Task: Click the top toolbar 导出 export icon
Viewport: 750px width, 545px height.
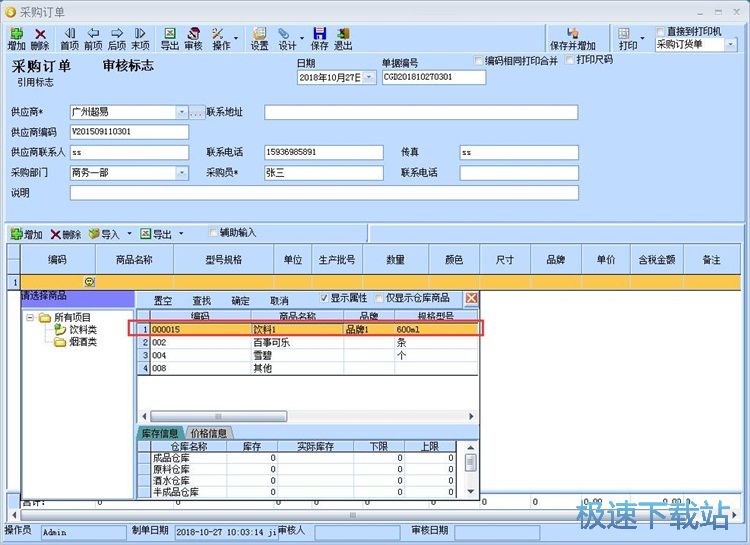Action: point(170,33)
